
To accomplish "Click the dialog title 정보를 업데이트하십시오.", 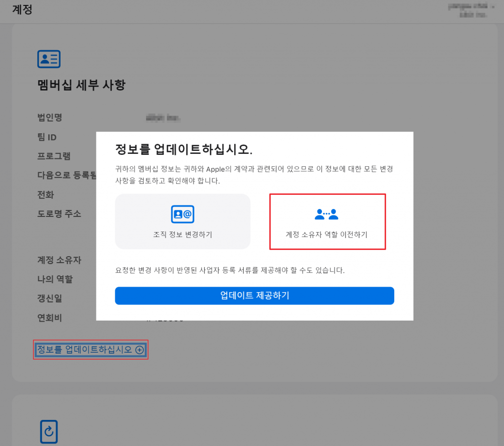I will pyautogui.click(x=184, y=149).
